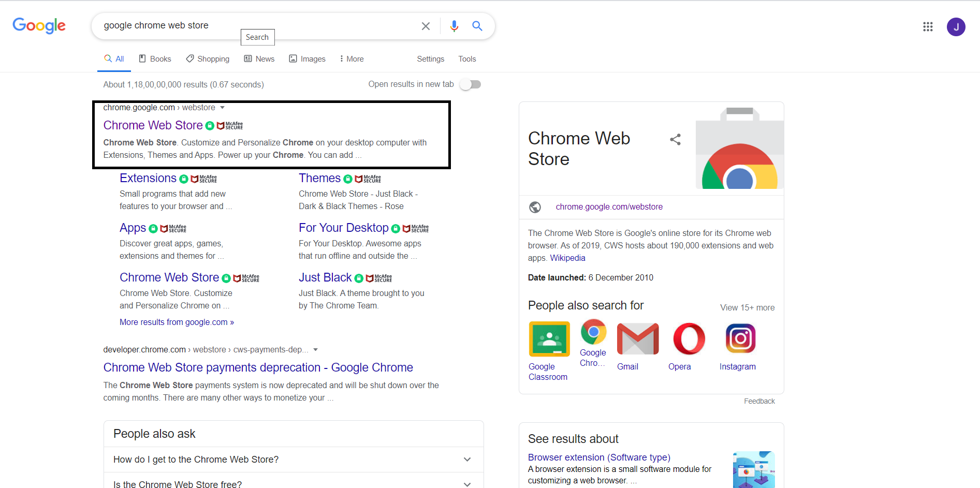Image resolution: width=980 pixels, height=488 pixels.
Task: Click the green lock badge beside the top Chrome Web Store result
Action: 210,126
